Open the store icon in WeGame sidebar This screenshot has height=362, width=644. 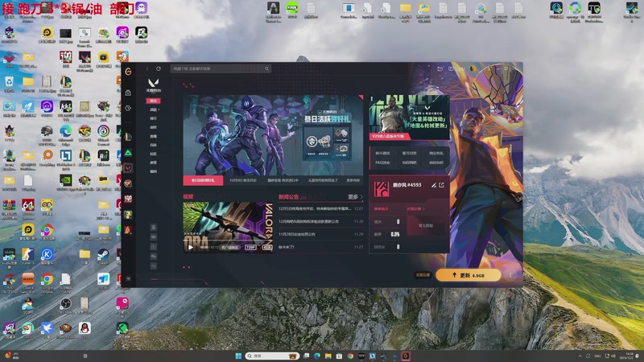pos(128,93)
